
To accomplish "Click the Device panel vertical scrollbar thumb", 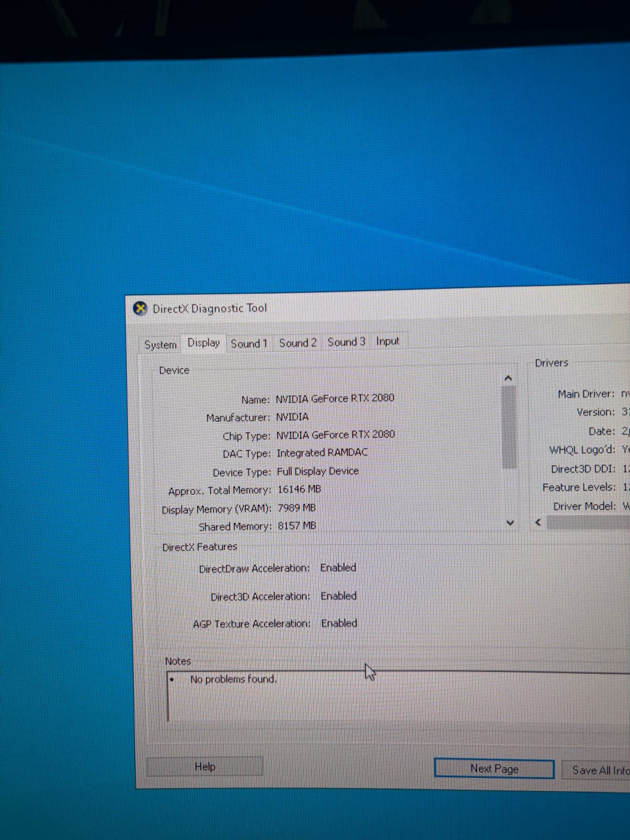I will pos(509,427).
